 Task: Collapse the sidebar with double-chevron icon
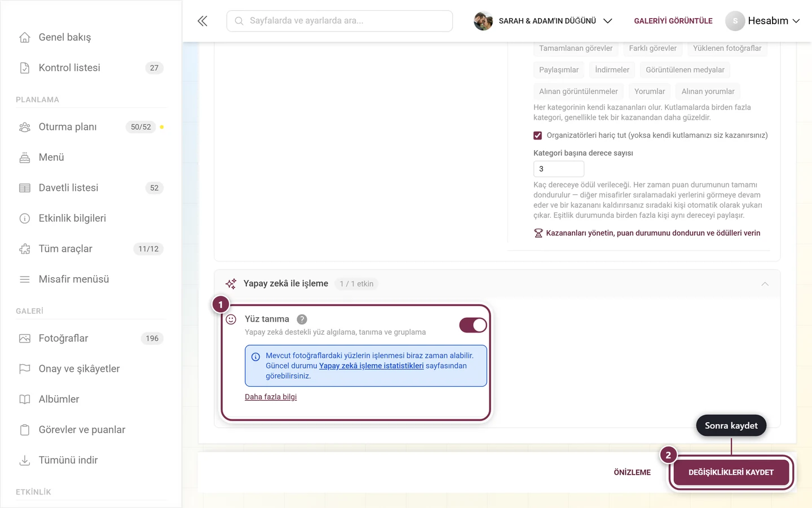pos(202,21)
